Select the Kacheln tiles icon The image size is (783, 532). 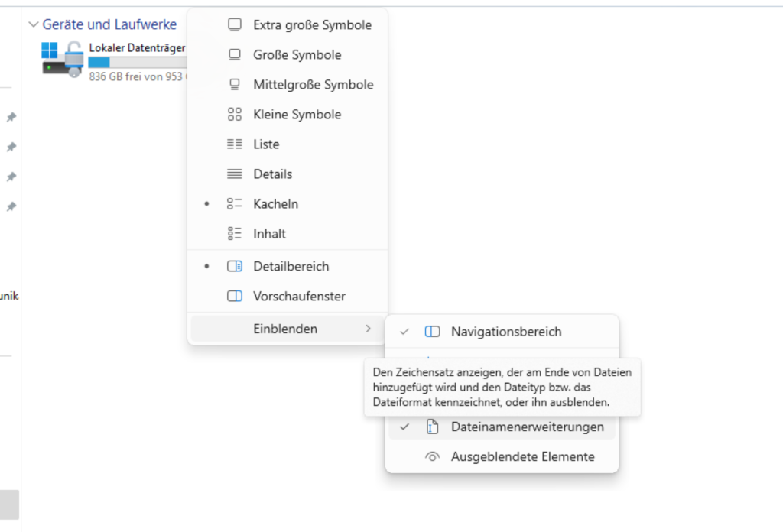[234, 203]
